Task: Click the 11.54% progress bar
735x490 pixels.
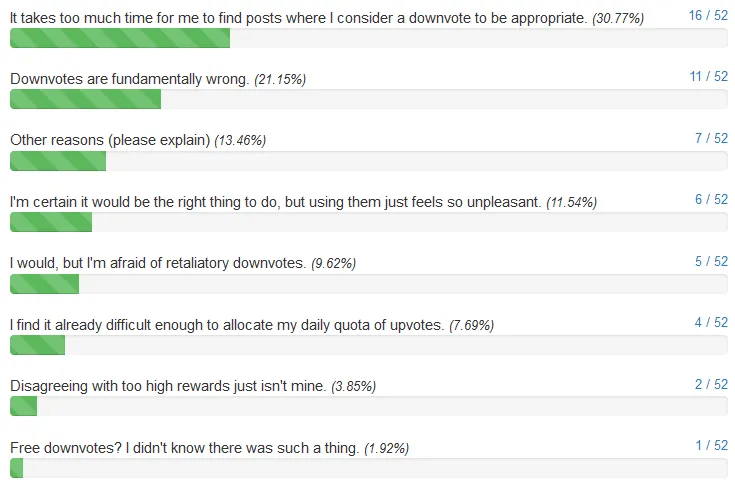Action: pyautogui.click(x=368, y=222)
